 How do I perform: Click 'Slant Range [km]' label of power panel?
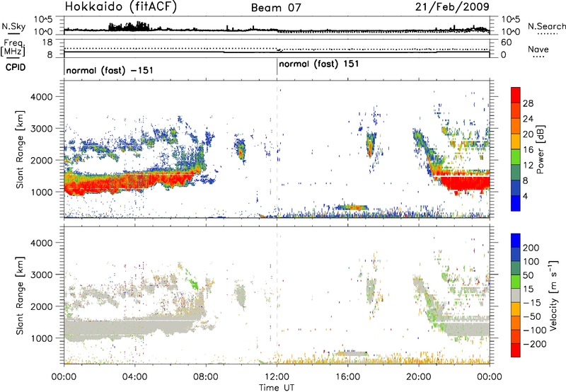pyautogui.click(x=20, y=149)
